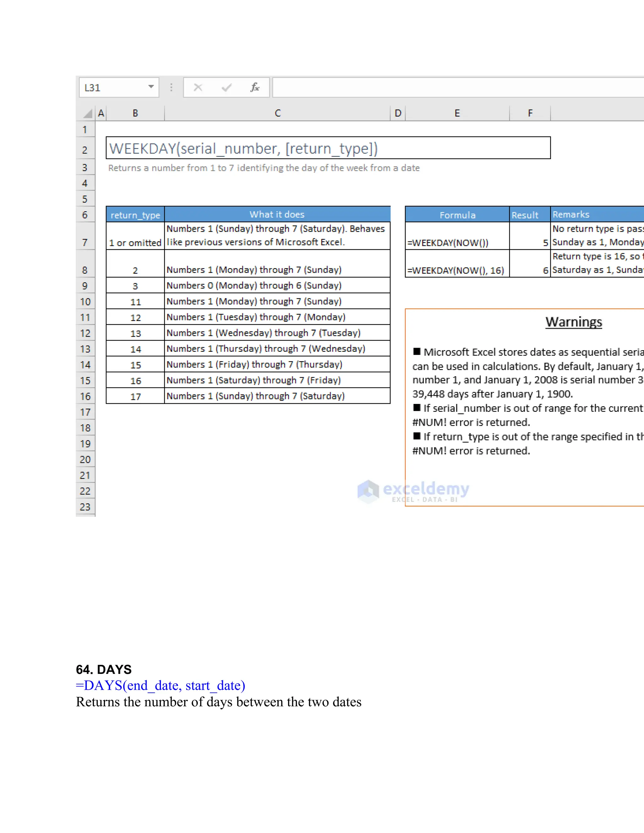Click the return_type cell with value 17
The image size is (644, 833).
coord(135,396)
